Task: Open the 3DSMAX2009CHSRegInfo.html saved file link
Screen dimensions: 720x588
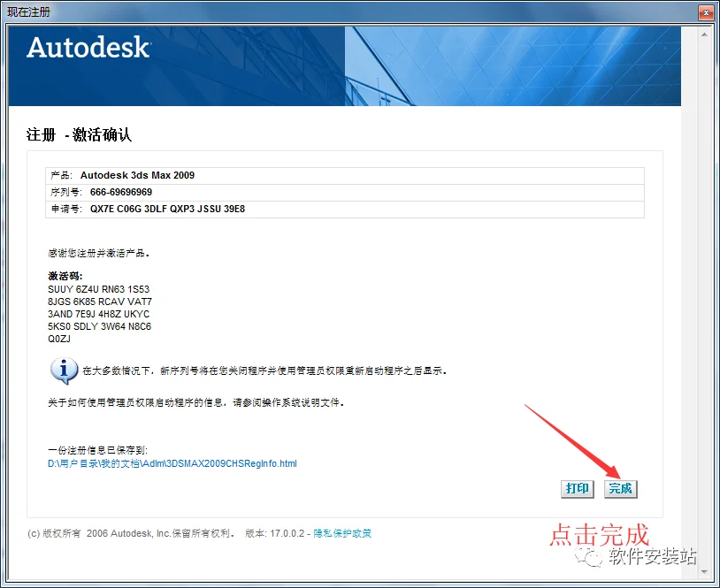Action: 172,463
